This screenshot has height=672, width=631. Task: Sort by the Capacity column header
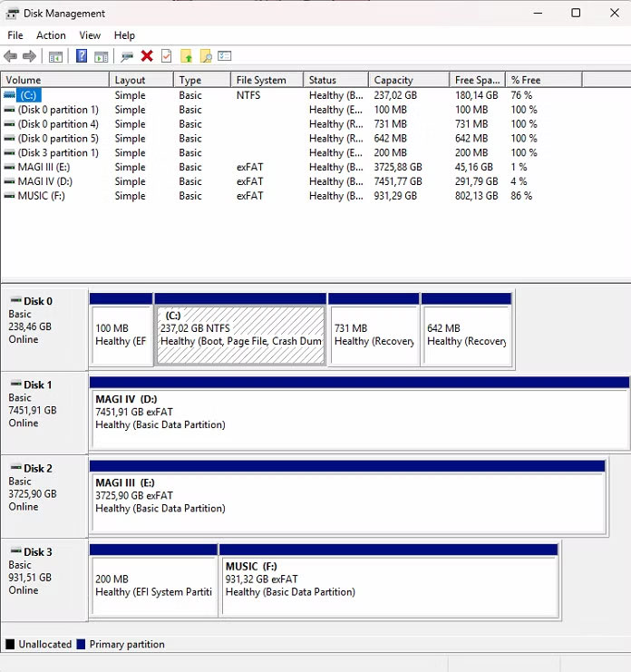393,80
